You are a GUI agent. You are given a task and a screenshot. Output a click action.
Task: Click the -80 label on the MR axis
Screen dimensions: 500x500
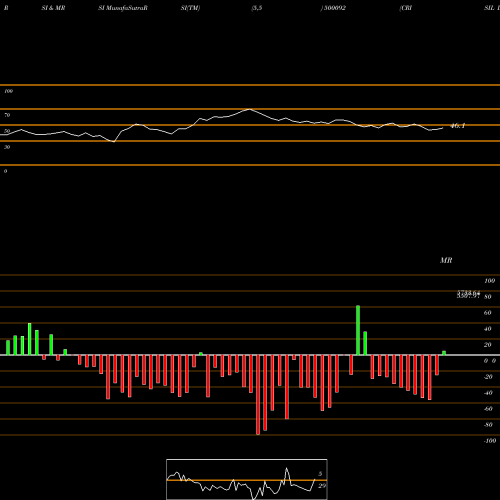pyautogui.click(x=488, y=425)
